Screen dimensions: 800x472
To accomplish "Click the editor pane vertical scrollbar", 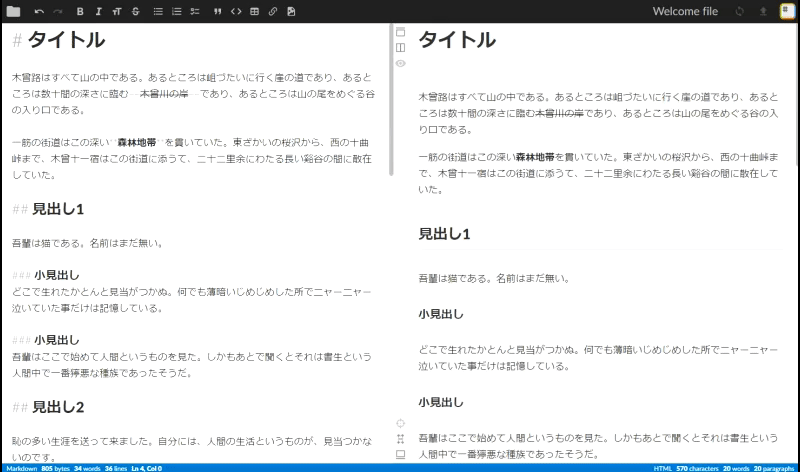I will (x=391, y=100).
